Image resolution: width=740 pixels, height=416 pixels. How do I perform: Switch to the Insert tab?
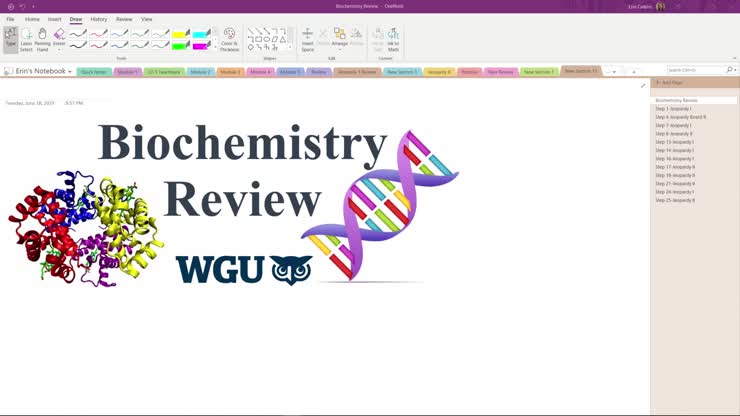click(54, 19)
